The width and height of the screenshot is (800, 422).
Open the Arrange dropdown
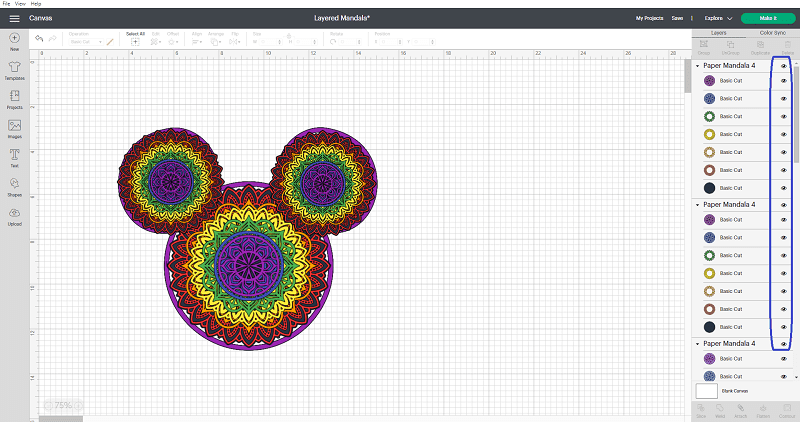click(x=215, y=42)
